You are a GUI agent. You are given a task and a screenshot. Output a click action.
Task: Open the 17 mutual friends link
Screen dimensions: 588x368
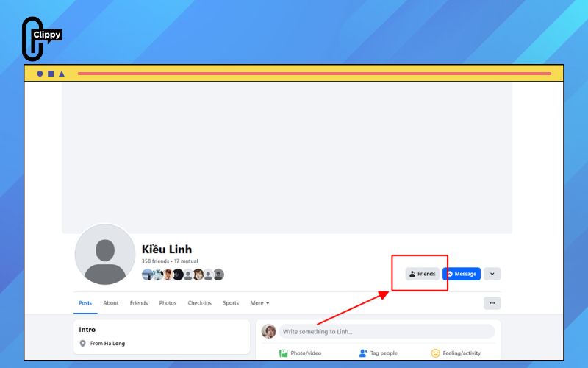click(x=186, y=261)
